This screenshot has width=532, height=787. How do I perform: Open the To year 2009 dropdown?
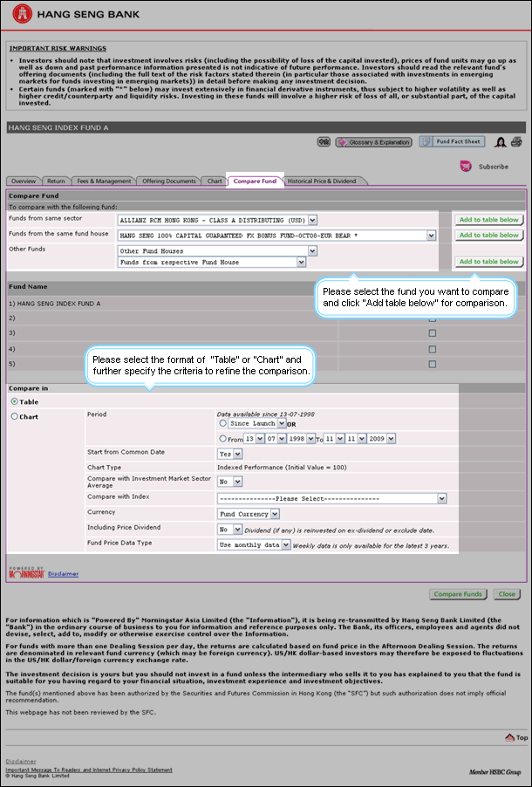click(381, 439)
